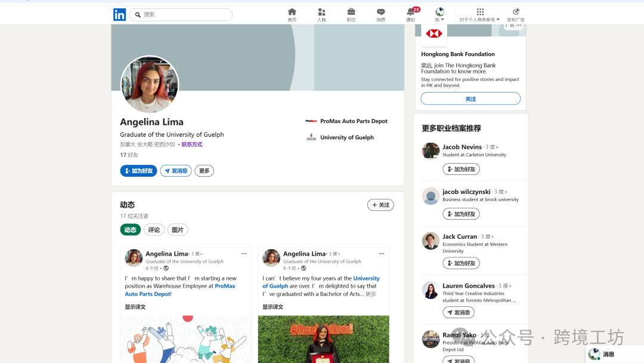Add Angelina Lima as a connection
Viewport: 644px width, 363px height.
(138, 171)
